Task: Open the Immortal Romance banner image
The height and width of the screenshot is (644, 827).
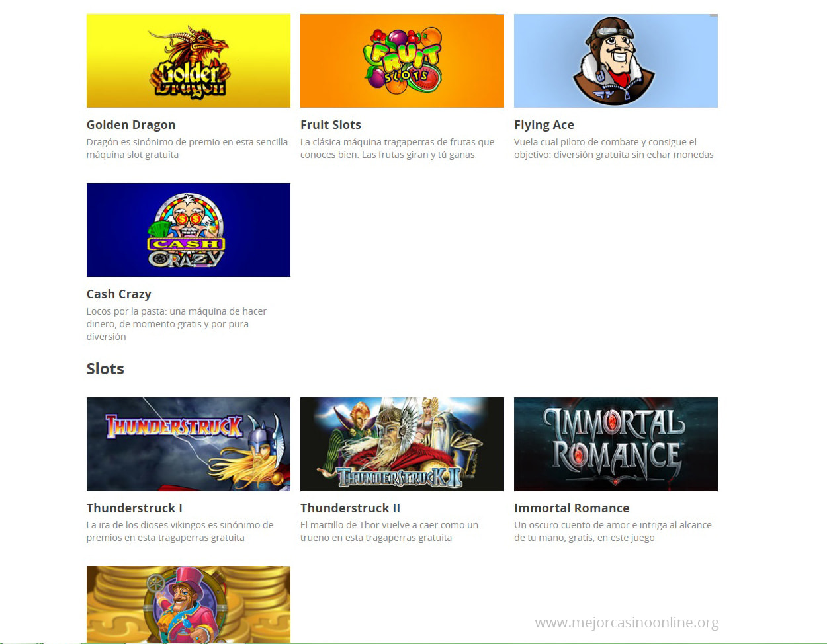Action: click(x=616, y=444)
